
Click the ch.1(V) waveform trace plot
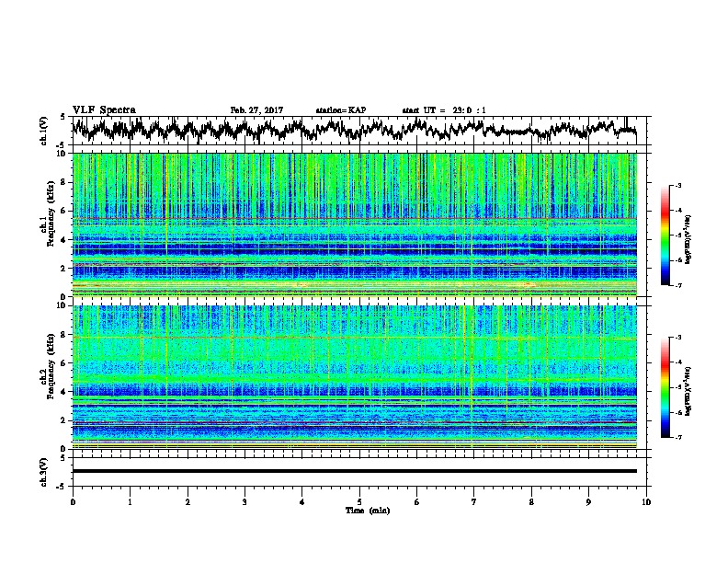click(355, 130)
